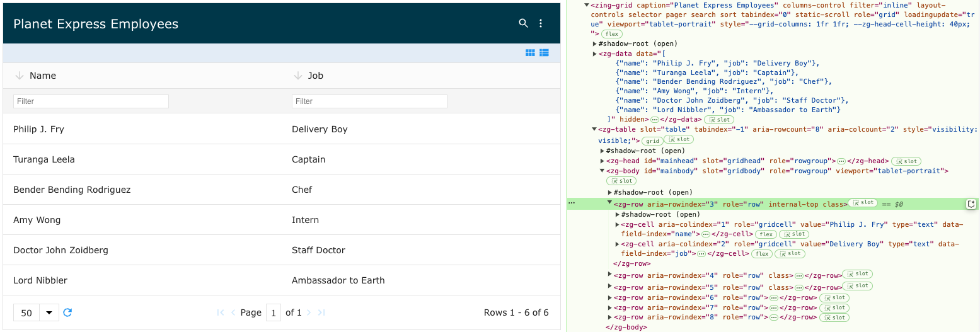
Task: Select the Turanga Leela cell
Action: 142,159
